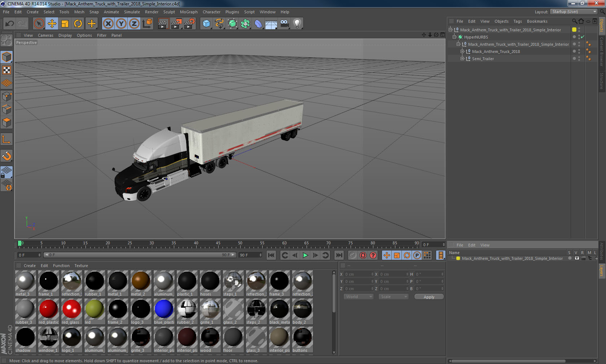
Task: Add a Cube primitive object
Action: tap(206, 24)
